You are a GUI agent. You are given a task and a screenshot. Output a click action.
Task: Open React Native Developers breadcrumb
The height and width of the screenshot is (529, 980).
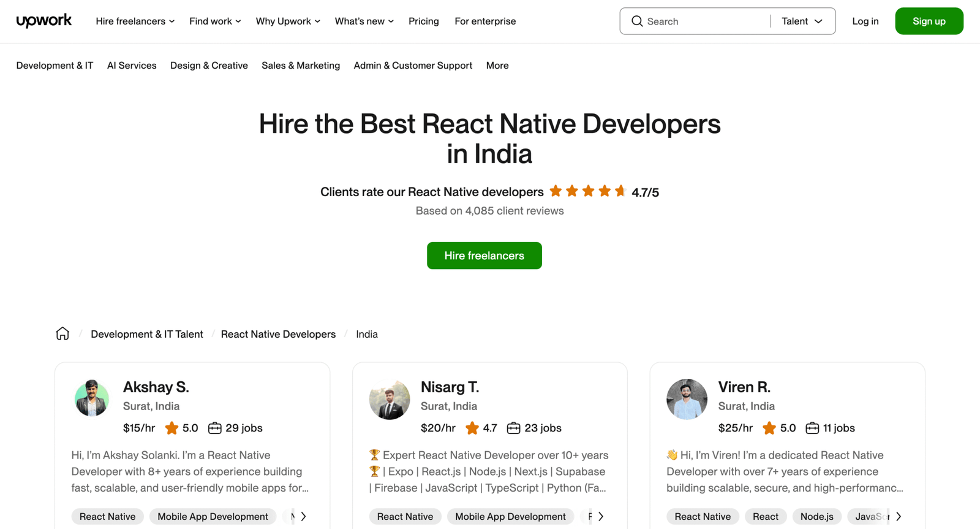[278, 334]
